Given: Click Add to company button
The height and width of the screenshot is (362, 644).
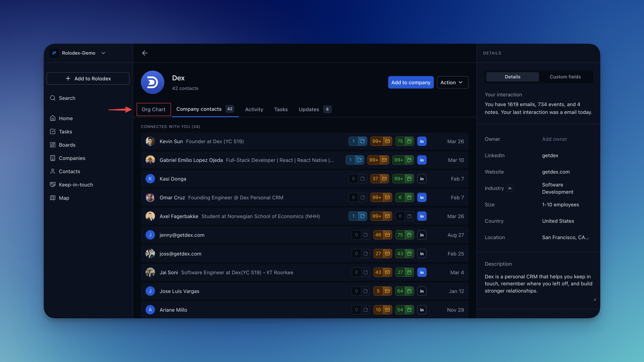Looking at the screenshot, I should pyautogui.click(x=411, y=83).
